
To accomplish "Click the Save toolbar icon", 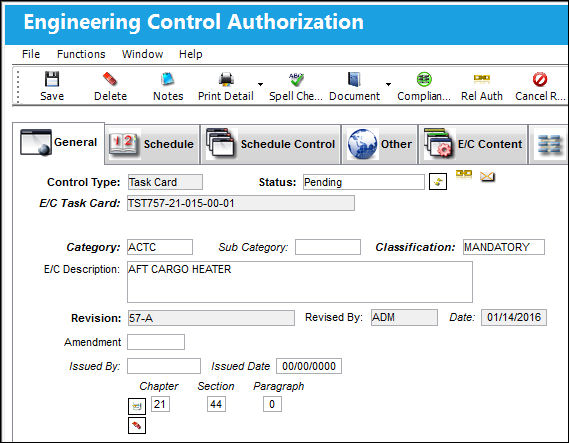I will point(52,79).
